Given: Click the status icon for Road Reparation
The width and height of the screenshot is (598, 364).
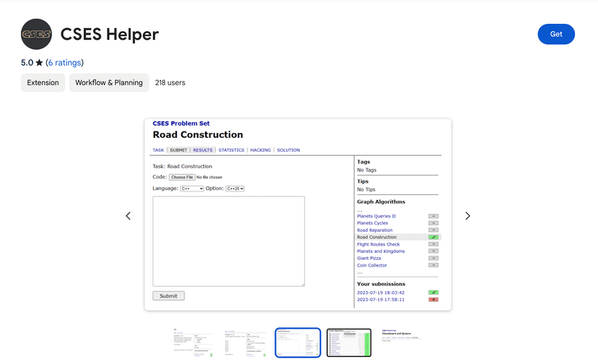Looking at the screenshot, I should coord(433,230).
